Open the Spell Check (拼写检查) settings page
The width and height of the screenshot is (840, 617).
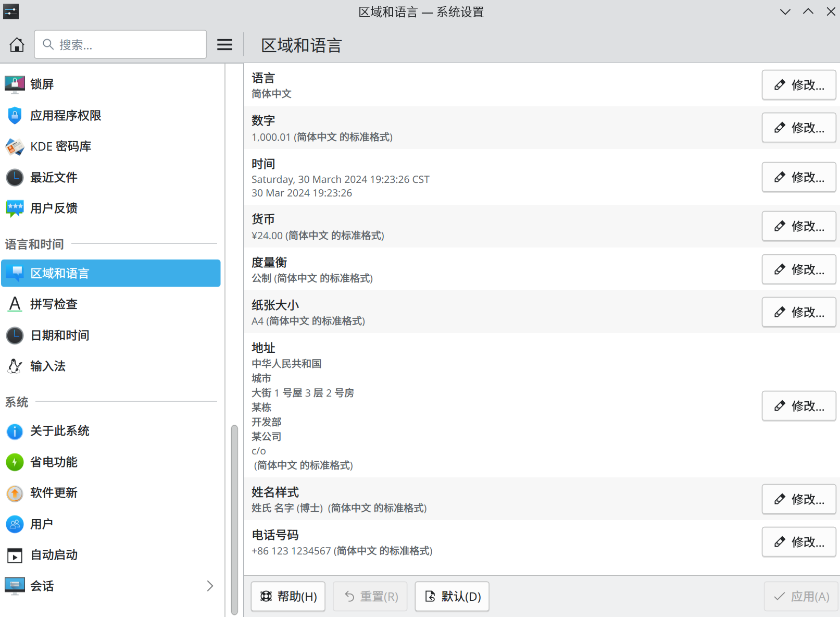click(x=54, y=304)
